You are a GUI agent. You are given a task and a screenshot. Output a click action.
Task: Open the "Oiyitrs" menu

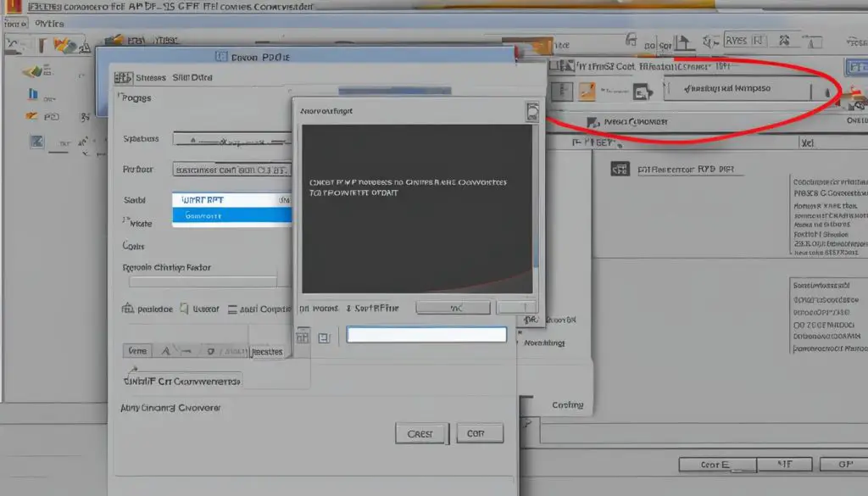pos(49,24)
